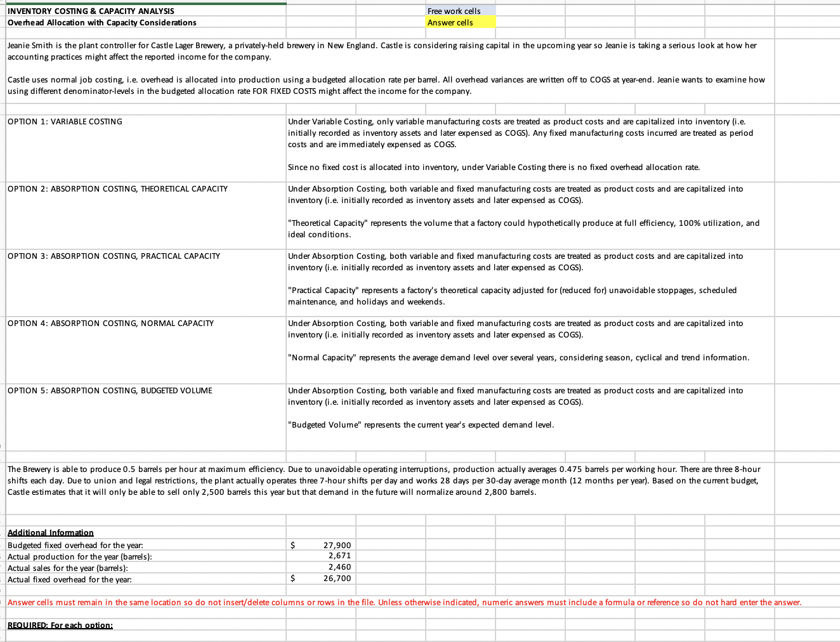Click the blue "Free work cells" legend cell

tap(460, 10)
